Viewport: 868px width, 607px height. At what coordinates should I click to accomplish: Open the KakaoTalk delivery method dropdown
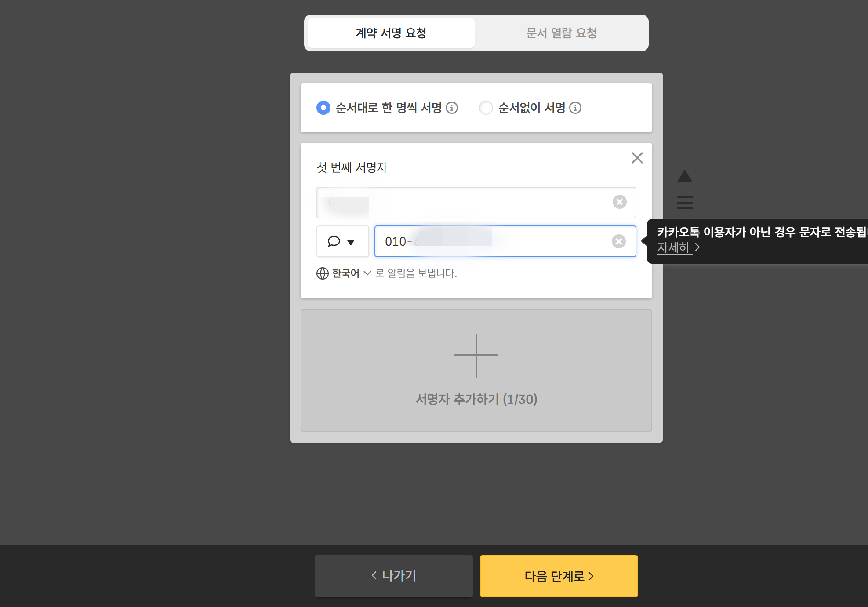(342, 241)
